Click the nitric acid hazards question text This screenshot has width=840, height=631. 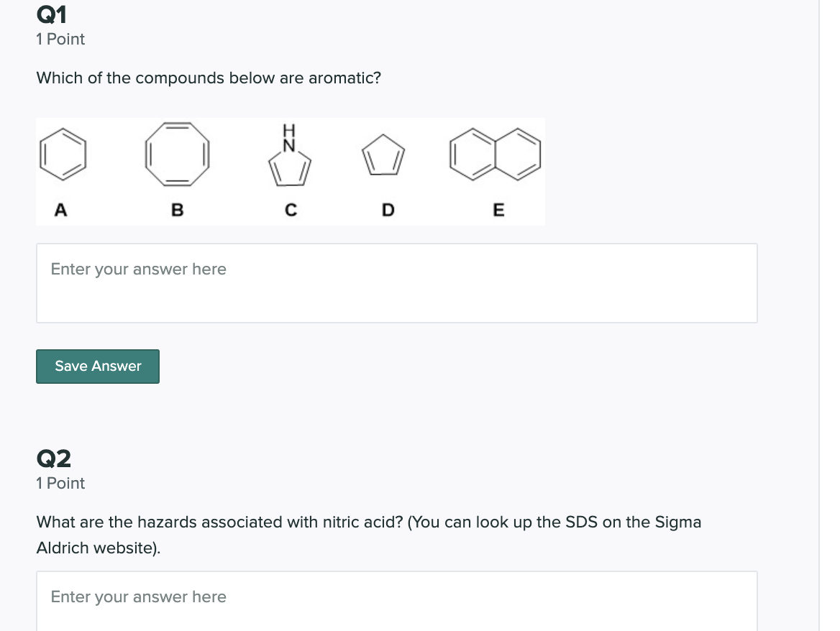click(x=368, y=522)
